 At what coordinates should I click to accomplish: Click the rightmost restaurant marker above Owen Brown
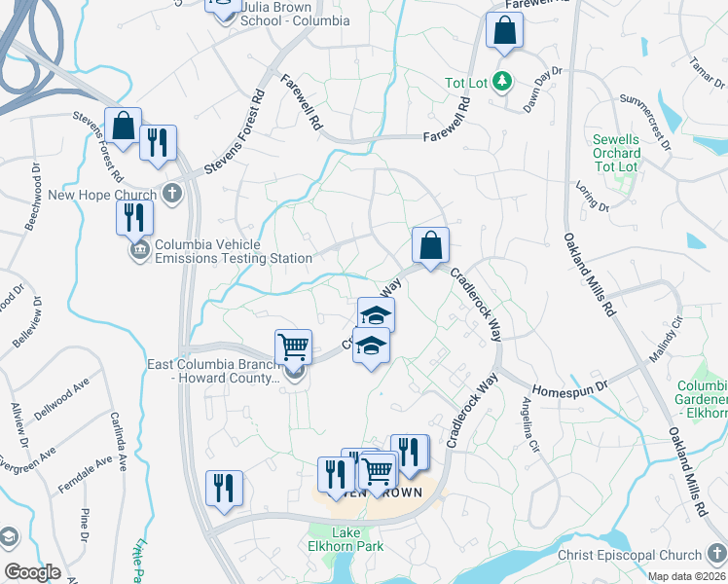point(410,454)
